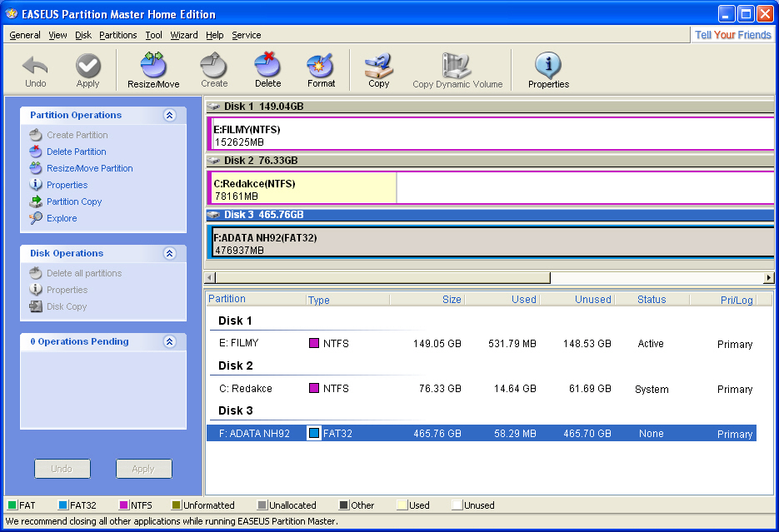Click the Copy toolbar icon
Viewport: 779px width, 532px height.
tap(378, 66)
